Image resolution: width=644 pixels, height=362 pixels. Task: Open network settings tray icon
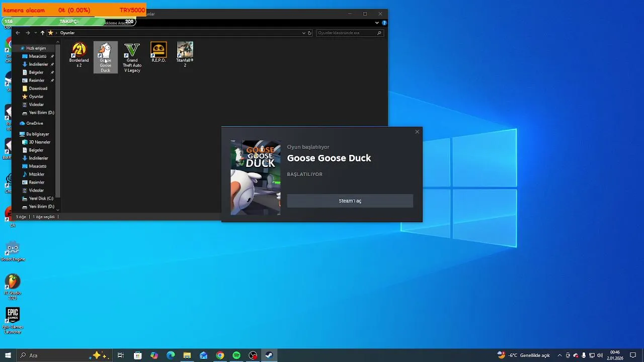point(592,355)
